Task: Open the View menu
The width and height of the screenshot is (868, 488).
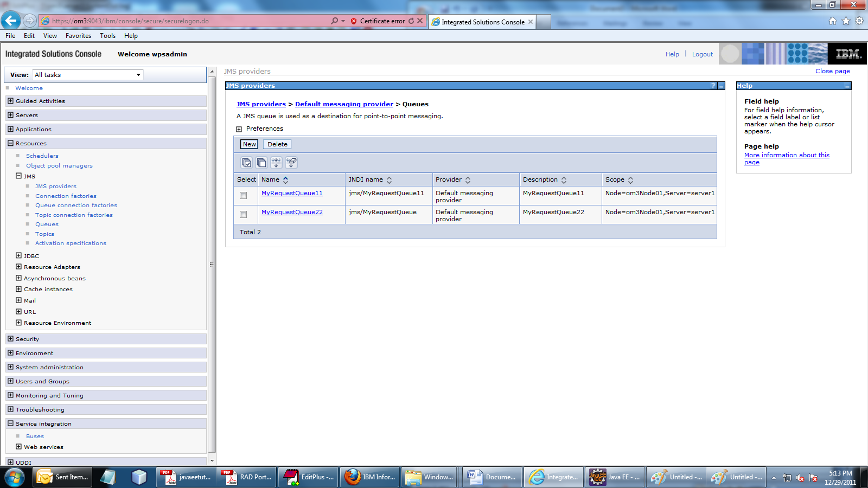Action: click(x=50, y=36)
